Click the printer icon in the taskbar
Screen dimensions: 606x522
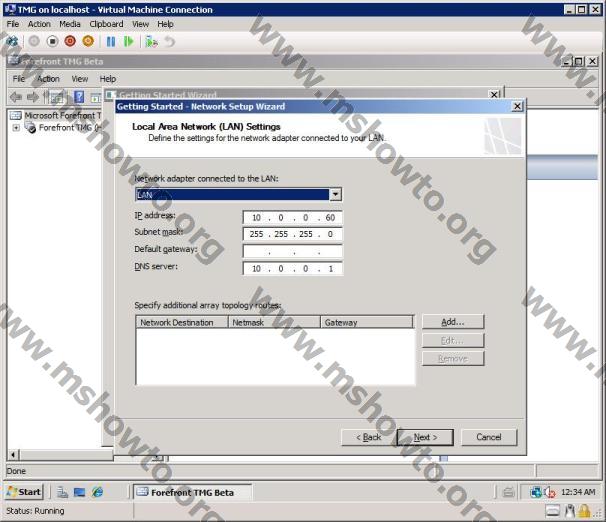(x=508, y=492)
